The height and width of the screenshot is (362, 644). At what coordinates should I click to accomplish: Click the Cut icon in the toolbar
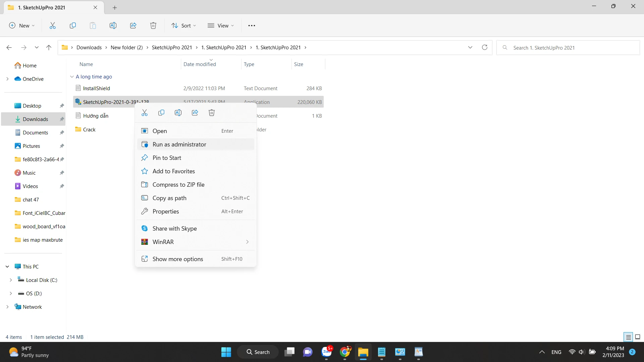[x=53, y=25]
